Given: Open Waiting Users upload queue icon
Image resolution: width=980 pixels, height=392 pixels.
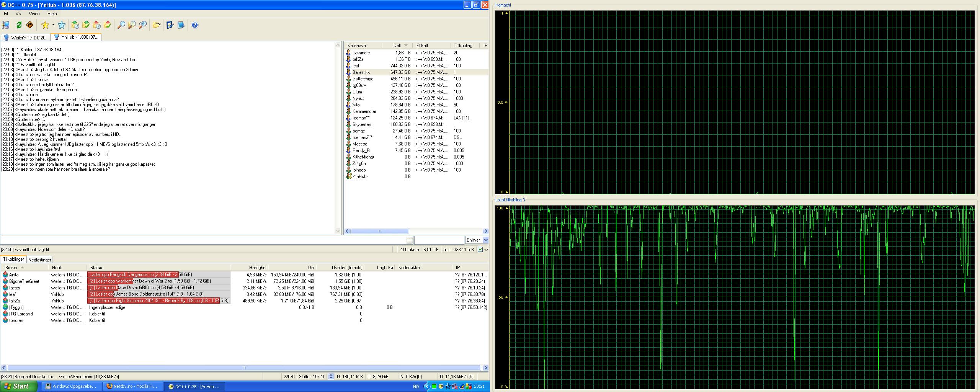Looking at the screenshot, I should click(x=97, y=25).
